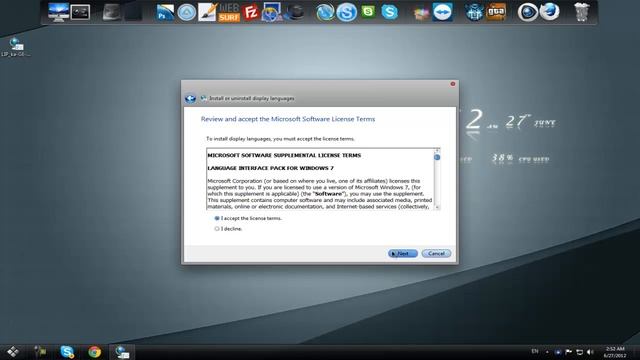640x360 pixels.
Task: Open FileZilla from the top dock
Action: tap(251, 13)
